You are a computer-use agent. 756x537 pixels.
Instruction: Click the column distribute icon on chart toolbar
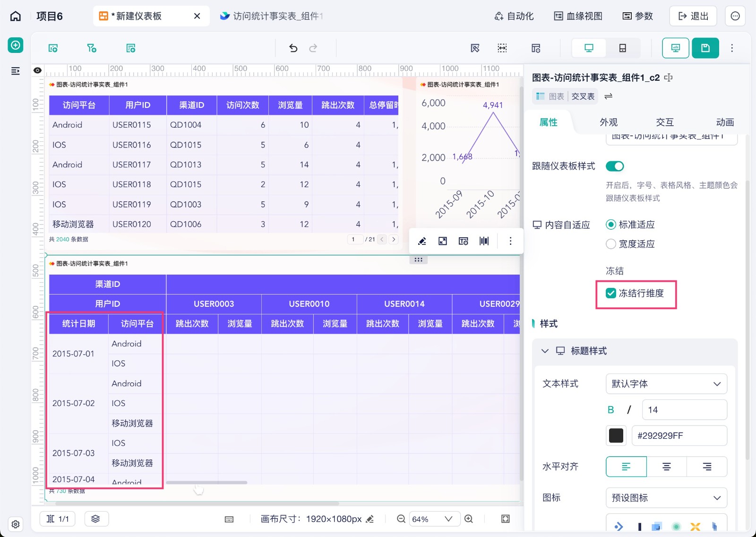point(484,241)
